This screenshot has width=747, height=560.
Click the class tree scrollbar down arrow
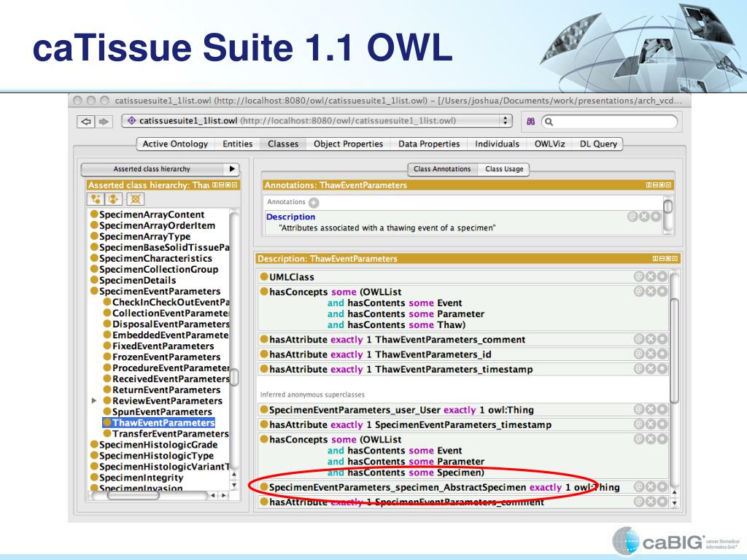pyautogui.click(x=234, y=486)
